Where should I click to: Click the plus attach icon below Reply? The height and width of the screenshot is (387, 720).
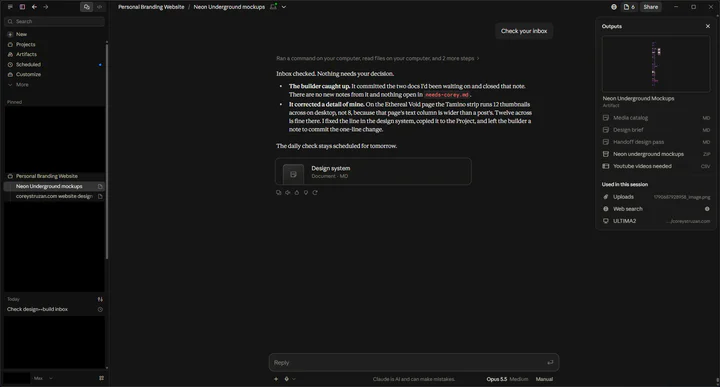[276, 379]
